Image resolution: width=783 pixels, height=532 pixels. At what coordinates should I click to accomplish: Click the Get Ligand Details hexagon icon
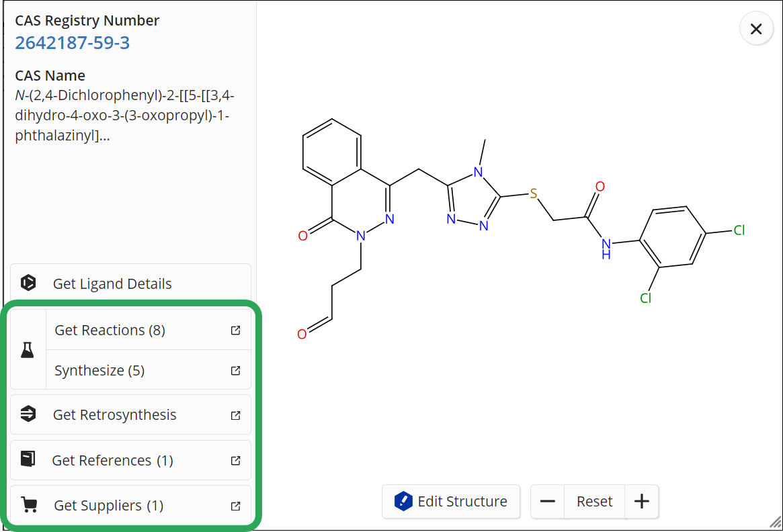pos(28,283)
